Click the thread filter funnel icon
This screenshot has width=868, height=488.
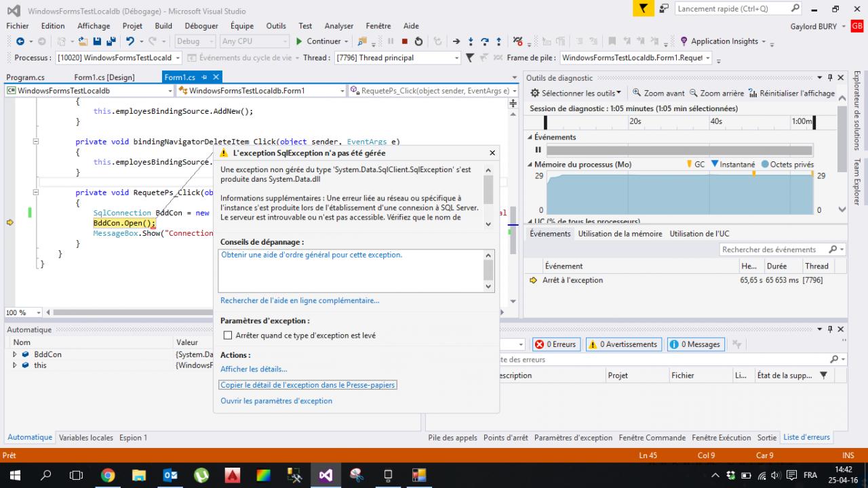[x=469, y=58]
